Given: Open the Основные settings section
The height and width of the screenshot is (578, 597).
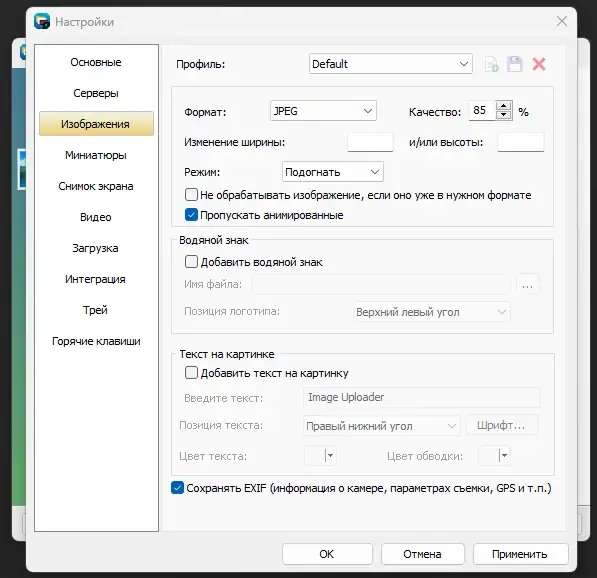Looking at the screenshot, I should (x=96, y=62).
